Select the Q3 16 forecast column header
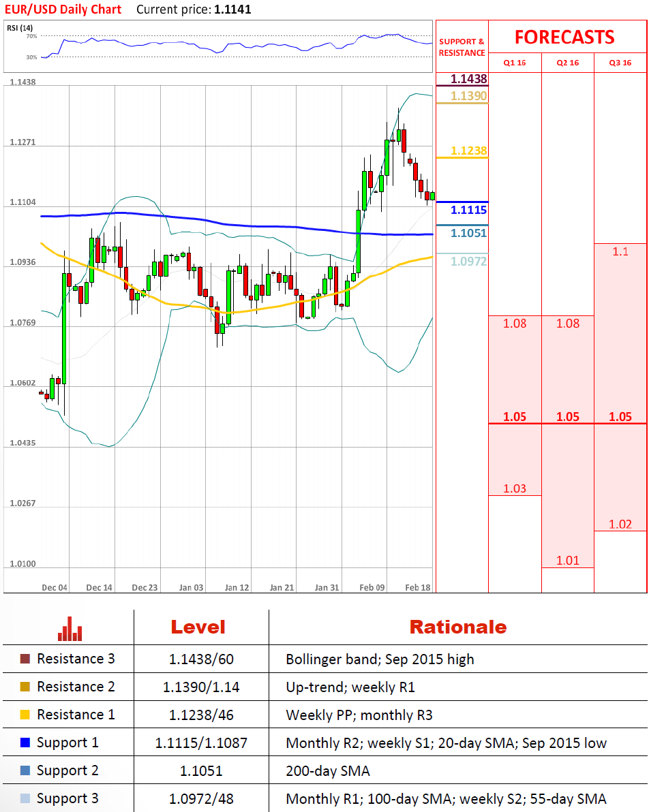649x812 pixels. pos(620,63)
